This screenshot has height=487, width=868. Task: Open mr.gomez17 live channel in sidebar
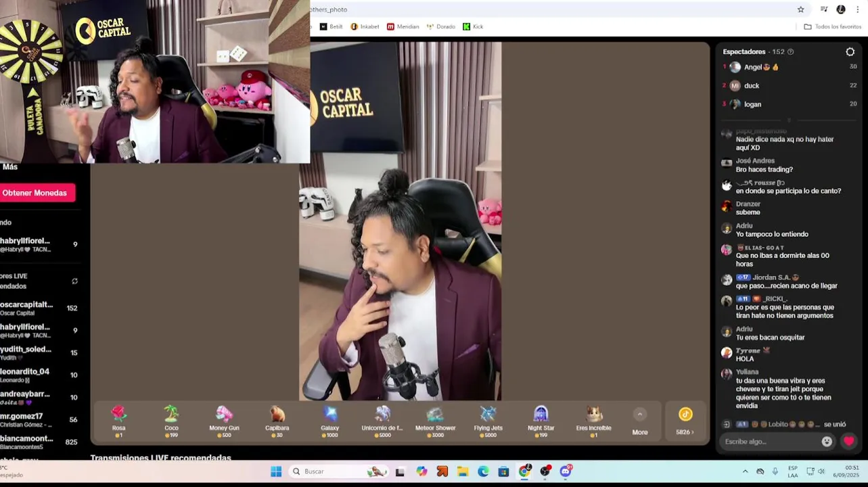(41, 420)
